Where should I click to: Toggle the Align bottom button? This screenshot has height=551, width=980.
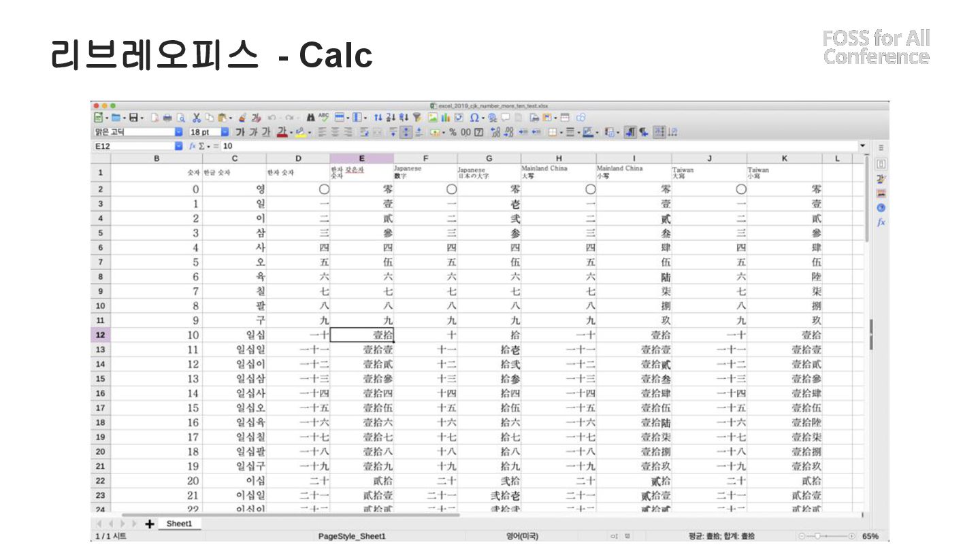[419, 132]
